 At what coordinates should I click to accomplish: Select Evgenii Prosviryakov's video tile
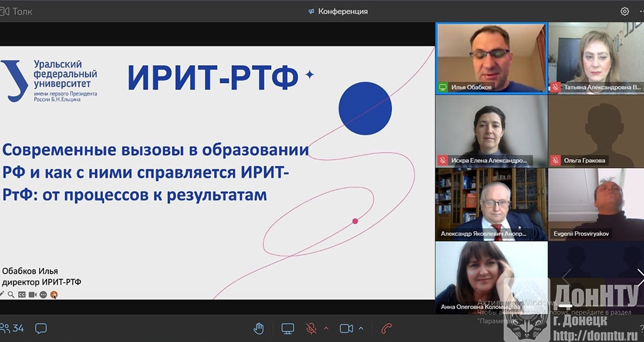596,204
